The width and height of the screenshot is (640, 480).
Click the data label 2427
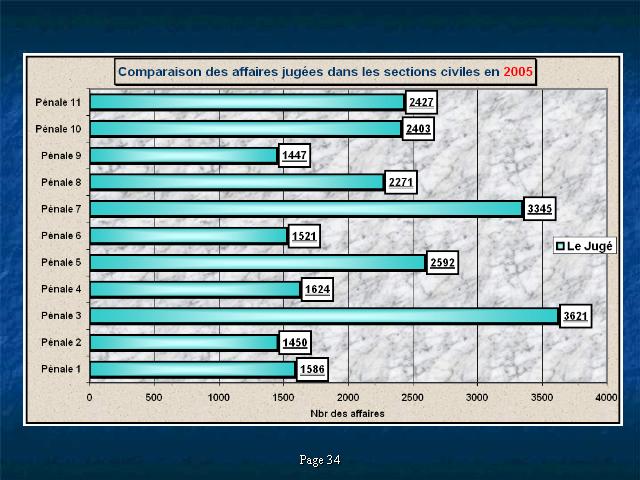(421, 102)
